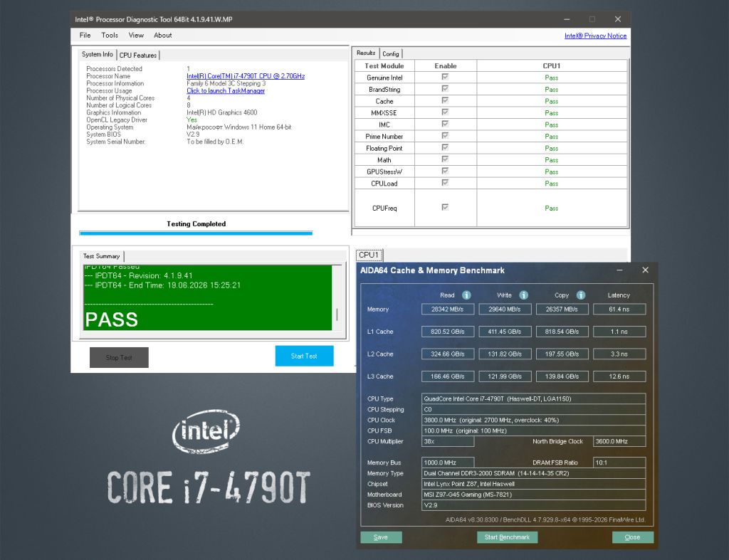This screenshot has width=729, height=560.
Task: Toggle the Floating Point test checkbox
Action: tap(445, 147)
